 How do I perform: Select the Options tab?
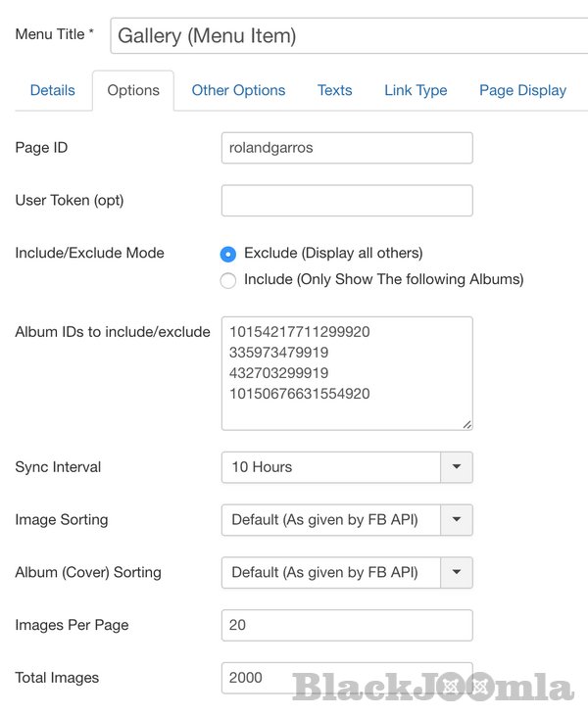[133, 90]
